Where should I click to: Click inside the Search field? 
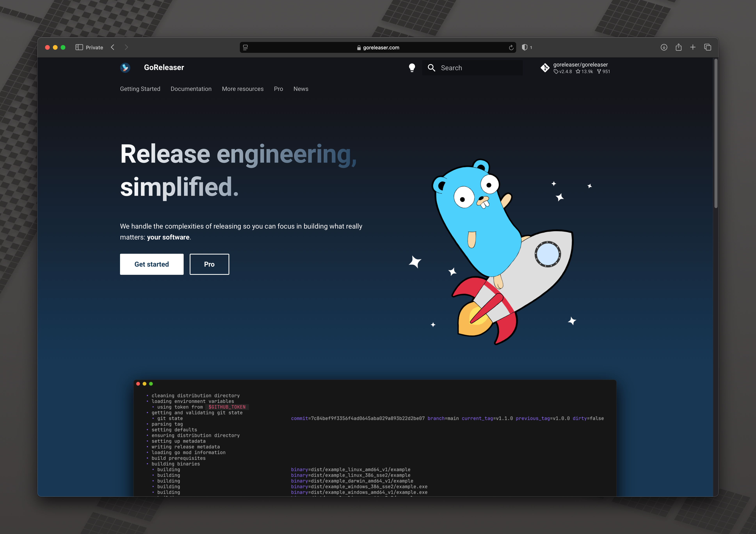coord(471,68)
